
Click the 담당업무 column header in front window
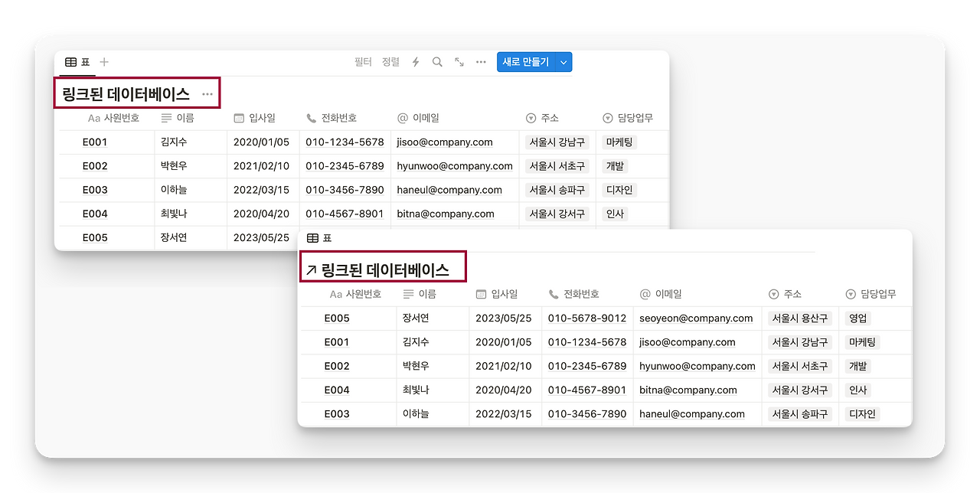[871, 294]
